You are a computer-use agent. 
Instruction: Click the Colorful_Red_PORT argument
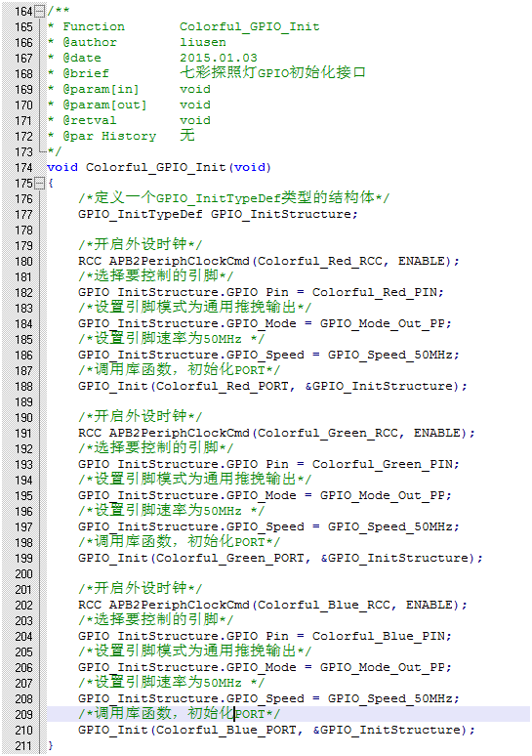point(223,386)
